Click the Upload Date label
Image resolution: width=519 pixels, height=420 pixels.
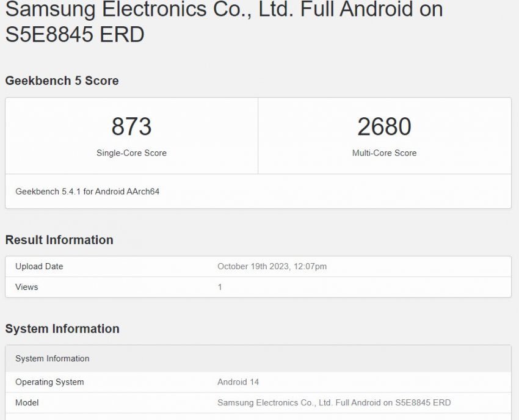39,266
